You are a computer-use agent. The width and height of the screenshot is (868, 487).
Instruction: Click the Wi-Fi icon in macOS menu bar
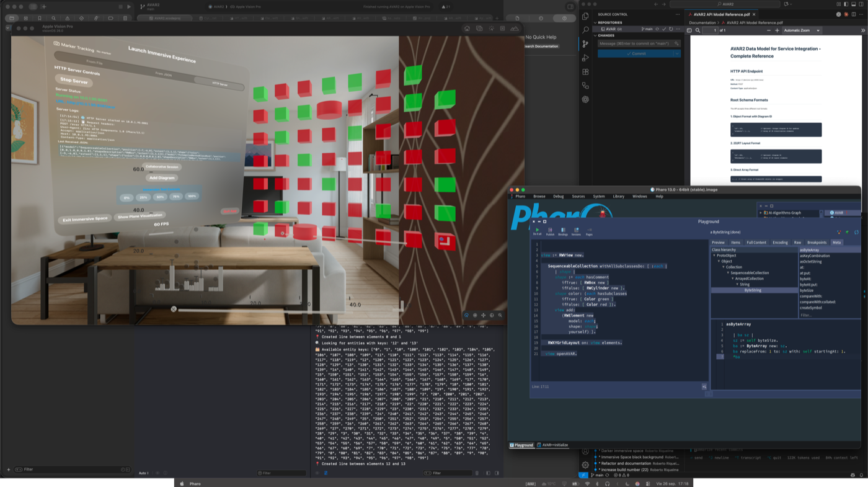[x=587, y=483]
